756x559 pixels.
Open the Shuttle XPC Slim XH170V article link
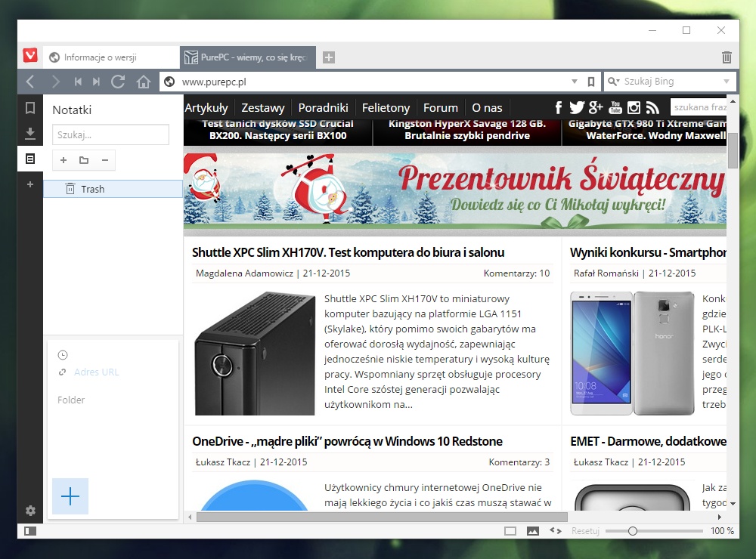click(x=348, y=252)
